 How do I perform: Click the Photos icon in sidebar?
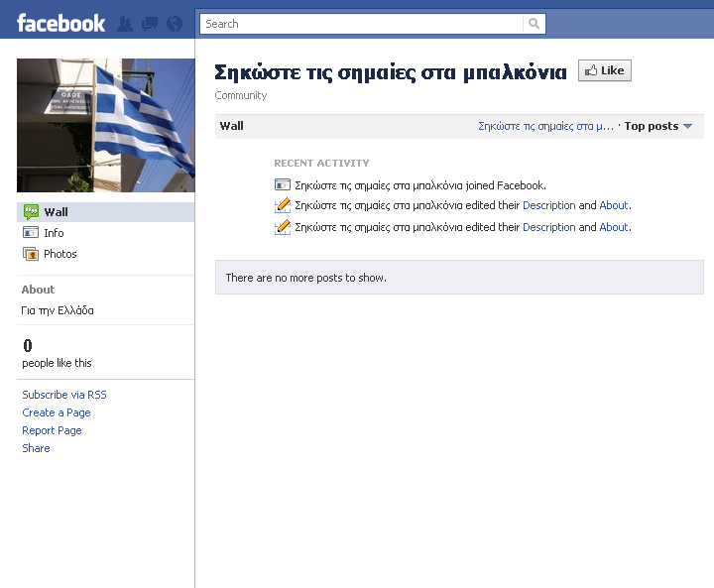coord(31,254)
